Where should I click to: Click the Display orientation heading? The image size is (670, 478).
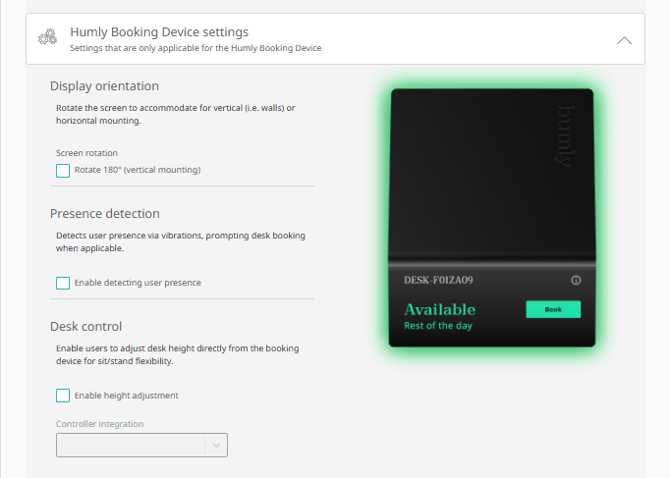pyautogui.click(x=104, y=86)
